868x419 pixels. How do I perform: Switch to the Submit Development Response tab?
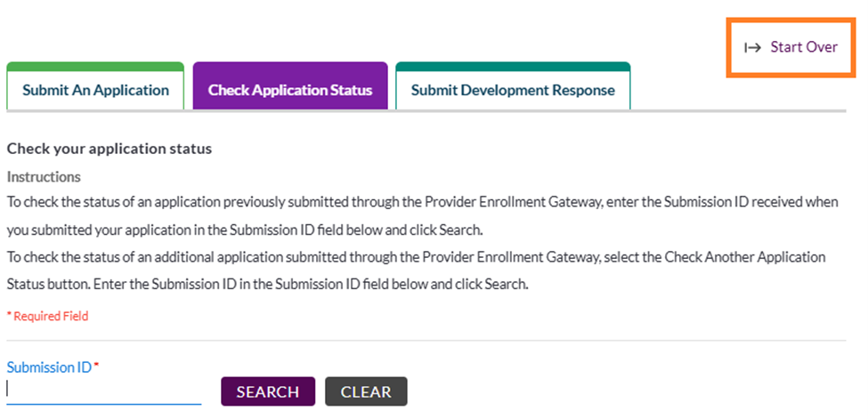(x=513, y=85)
